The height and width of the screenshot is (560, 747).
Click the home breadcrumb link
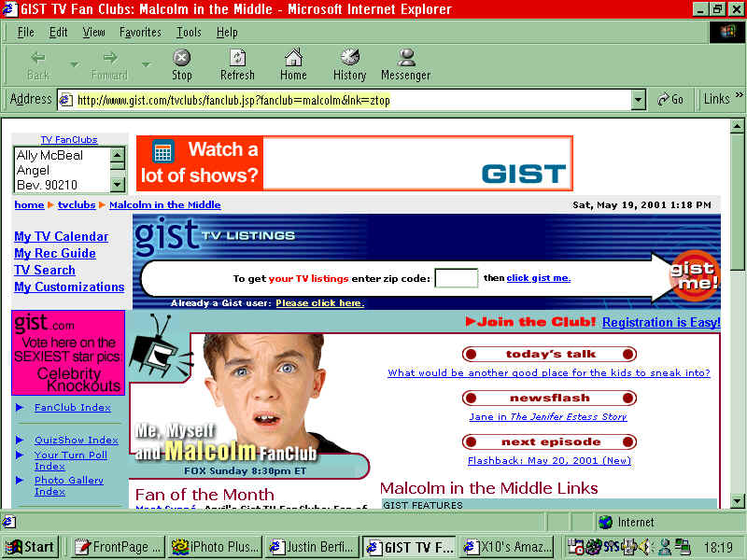point(29,204)
